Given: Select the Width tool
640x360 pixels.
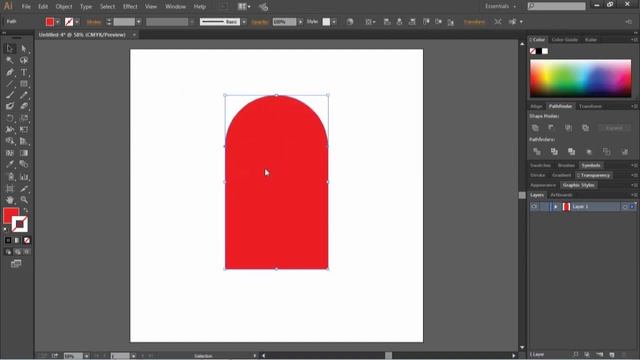Looking at the screenshot, I should (x=10, y=129).
